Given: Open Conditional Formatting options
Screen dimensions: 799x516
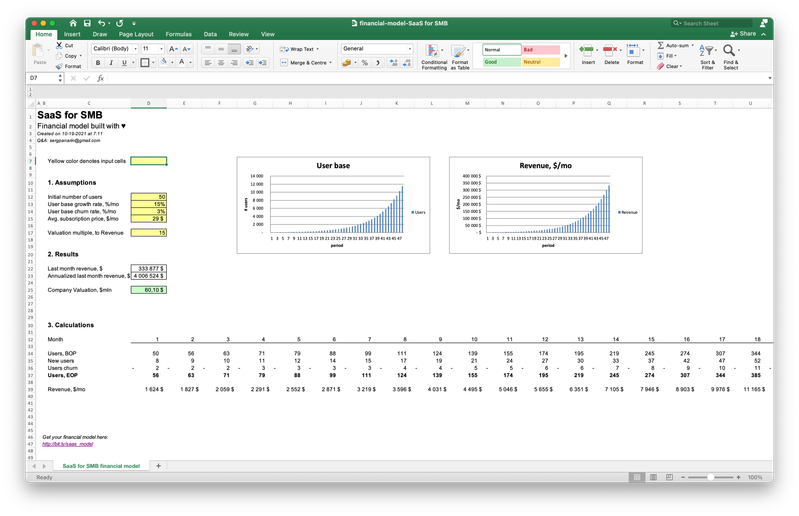Looking at the screenshot, I should (434, 56).
